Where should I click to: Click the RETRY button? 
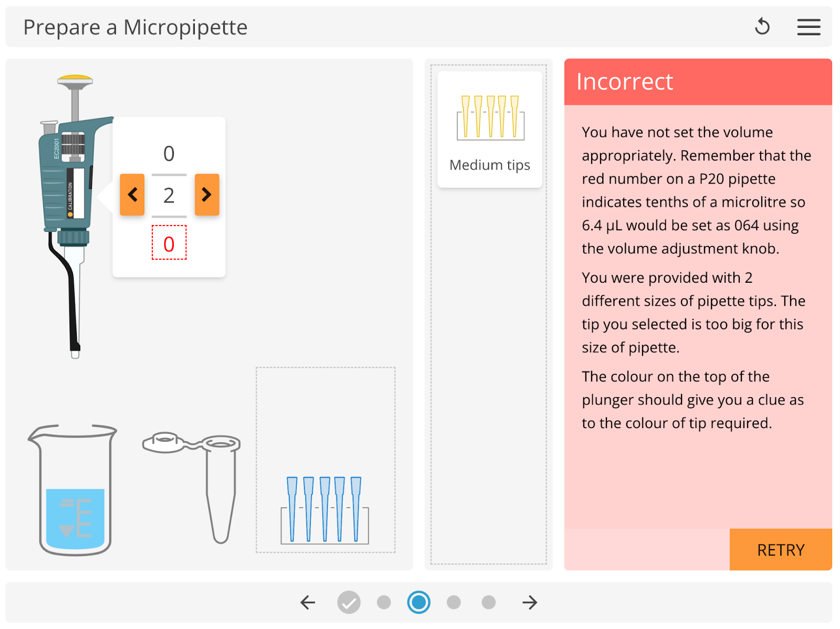coord(781,549)
